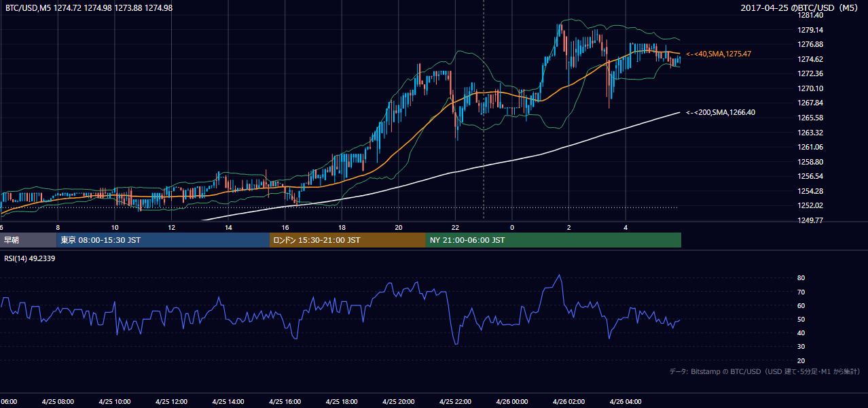
Task: Click the 1265.58 price axis label
Action: 810,118
